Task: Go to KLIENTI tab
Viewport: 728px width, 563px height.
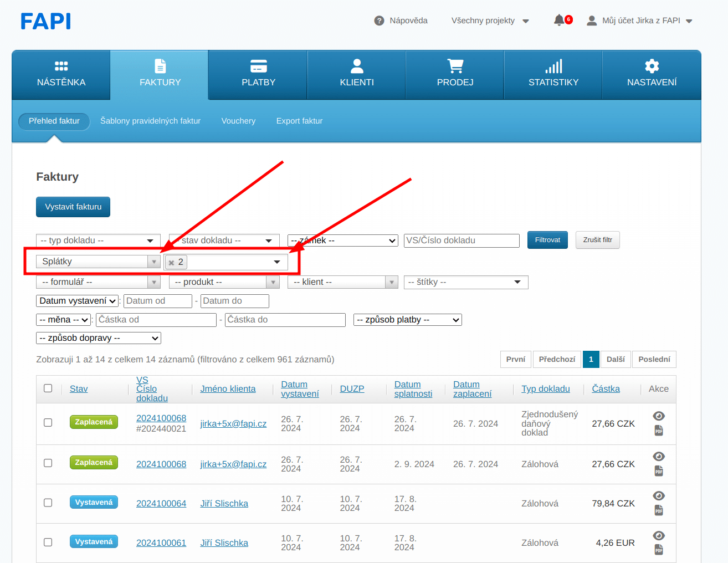Action: pos(357,75)
